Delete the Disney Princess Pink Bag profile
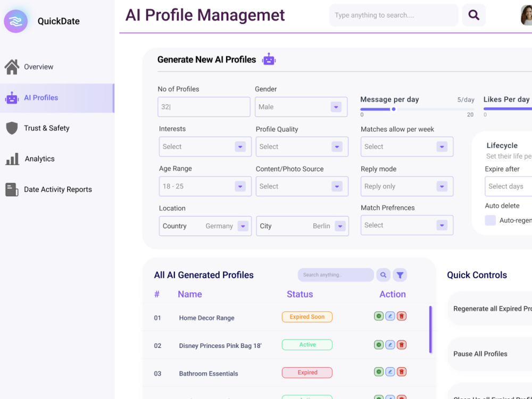This screenshot has width=532, height=399. click(402, 345)
